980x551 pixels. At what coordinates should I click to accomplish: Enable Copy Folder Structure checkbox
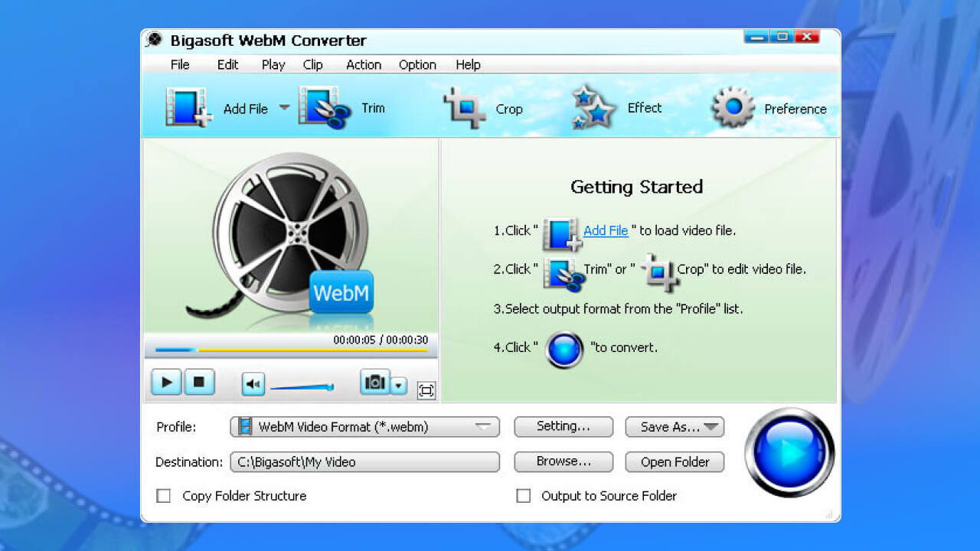click(x=164, y=496)
